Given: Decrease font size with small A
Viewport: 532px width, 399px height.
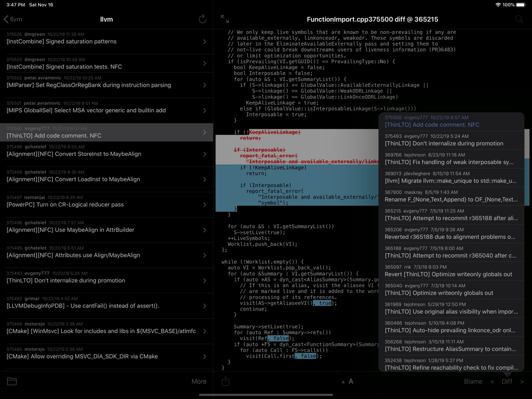Looking at the screenshot, I should [x=343, y=383].
